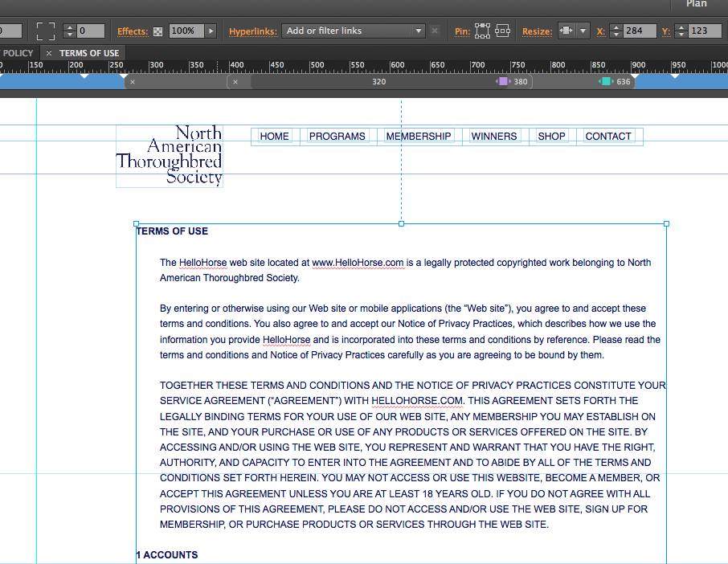Click the 1 ACCOUNTS heading
The width and height of the screenshot is (728, 564).
pos(167,554)
